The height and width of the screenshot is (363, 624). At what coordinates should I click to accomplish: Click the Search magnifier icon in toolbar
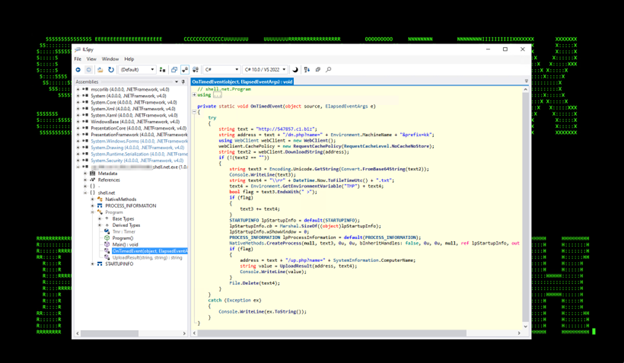pyautogui.click(x=329, y=70)
